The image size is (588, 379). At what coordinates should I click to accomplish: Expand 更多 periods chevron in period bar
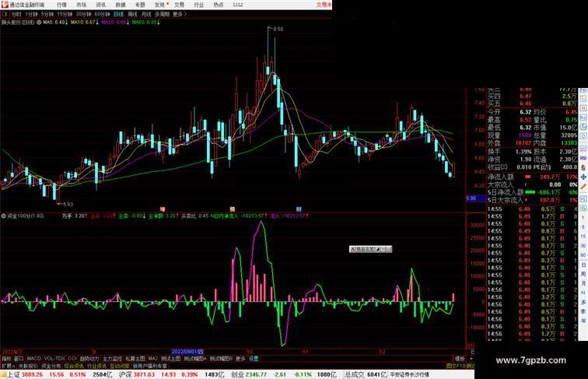point(180,14)
